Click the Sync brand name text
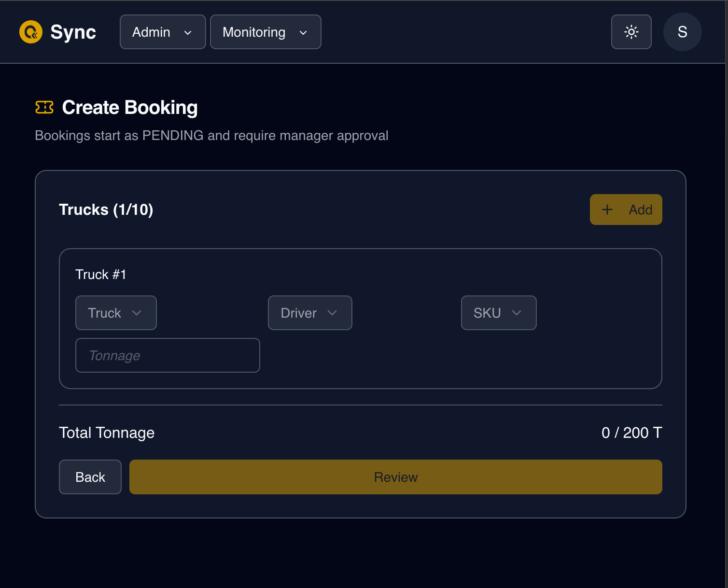The width and height of the screenshot is (728, 588). [x=73, y=32]
